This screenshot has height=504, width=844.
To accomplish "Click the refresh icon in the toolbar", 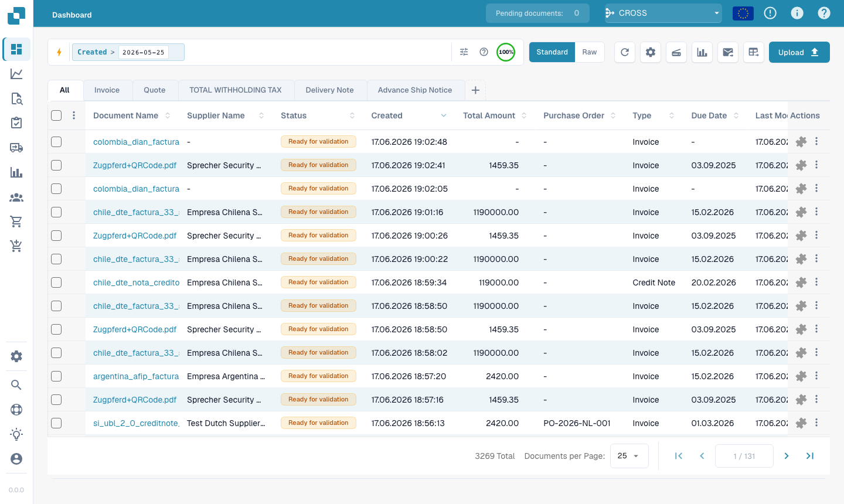I will [625, 52].
